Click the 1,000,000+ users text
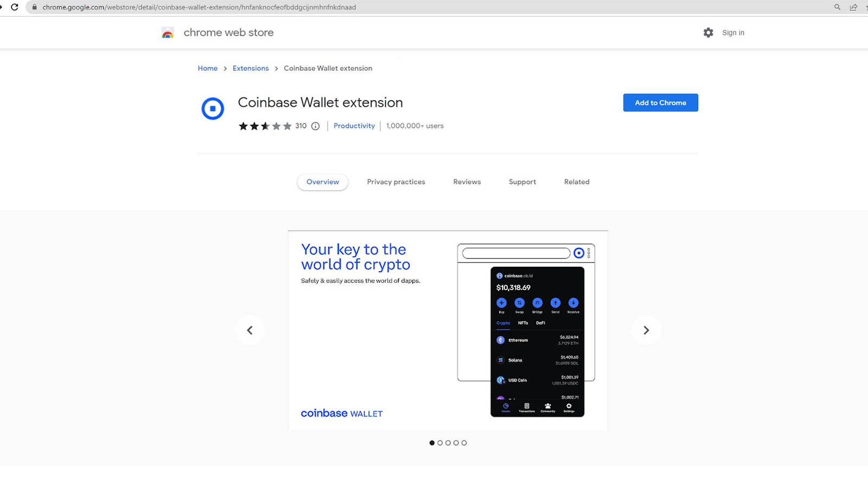 click(x=415, y=126)
